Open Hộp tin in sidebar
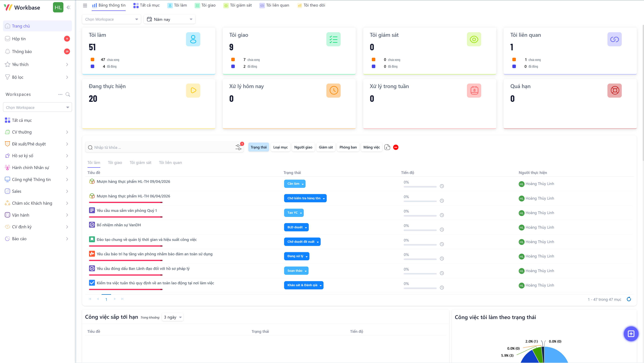 (x=19, y=39)
